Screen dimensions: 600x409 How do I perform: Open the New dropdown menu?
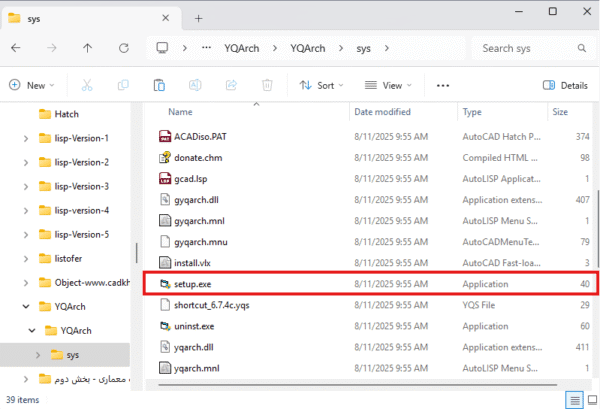pos(34,86)
